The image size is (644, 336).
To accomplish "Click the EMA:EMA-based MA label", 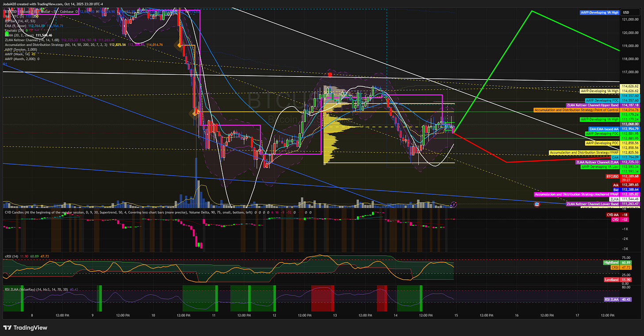I will pyautogui.click(x=603, y=129).
